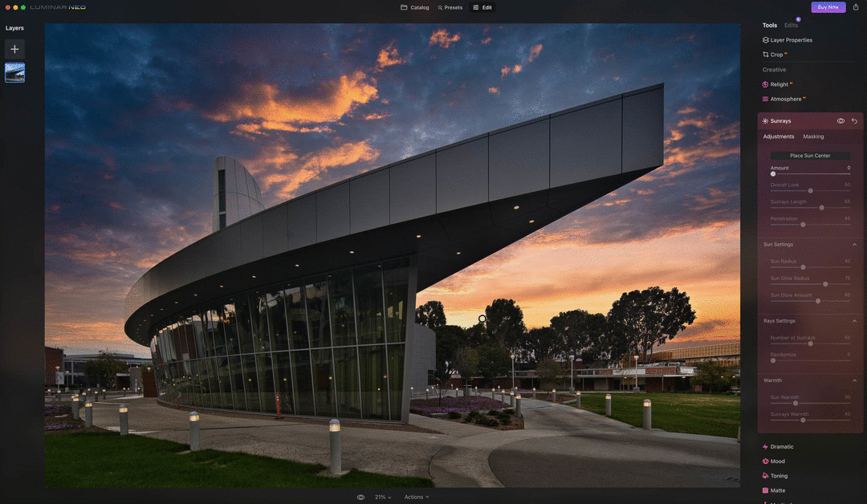Image resolution: width=867 pixels, height=504 pixels.
Task: Reset the Sunrays tool settings
Action: point(854,121)
